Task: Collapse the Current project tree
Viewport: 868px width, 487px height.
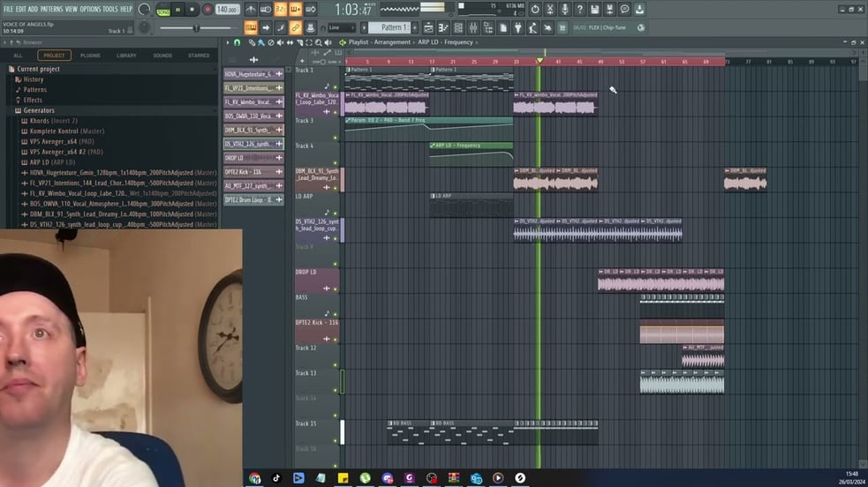Action: click(x=11, y=69)
